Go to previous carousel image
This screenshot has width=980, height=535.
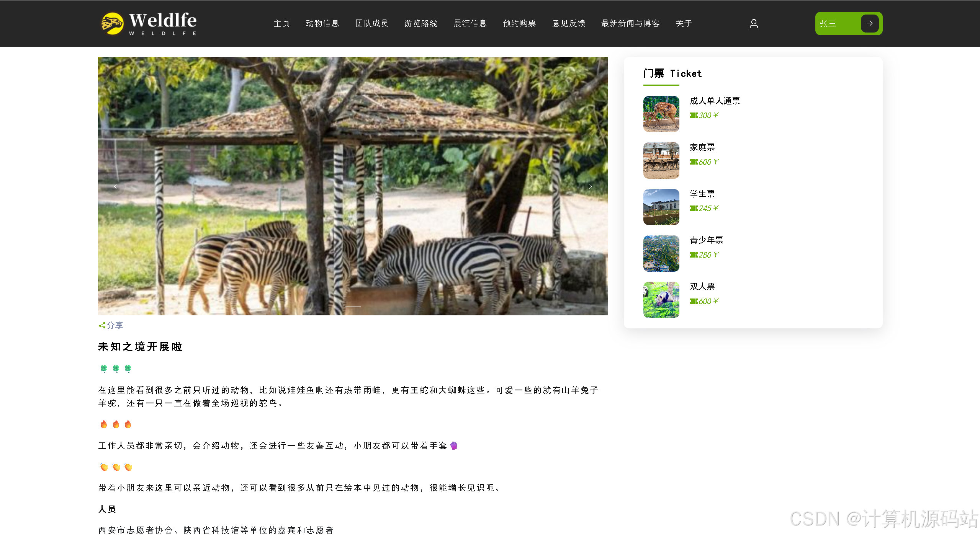pyautogui.click(x=115, y=186)
